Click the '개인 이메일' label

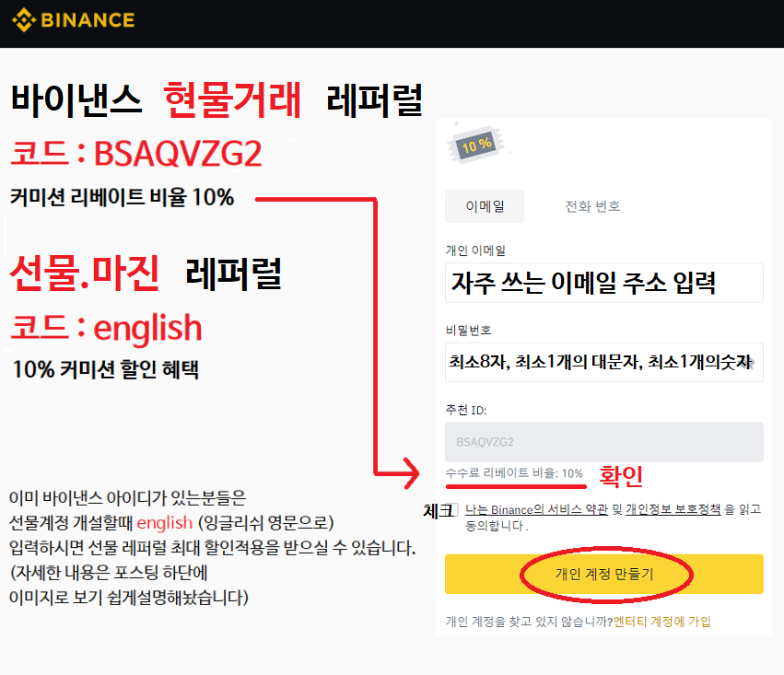click(475, 250)
